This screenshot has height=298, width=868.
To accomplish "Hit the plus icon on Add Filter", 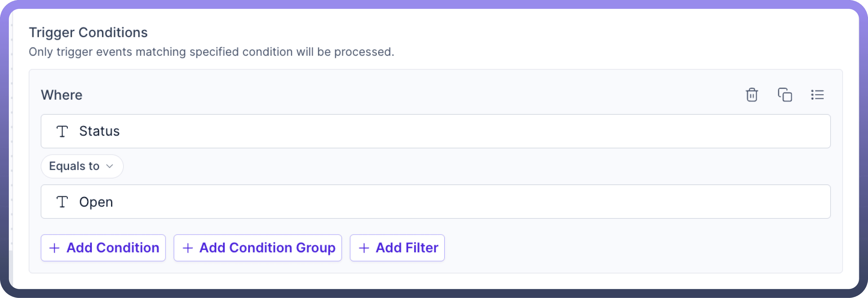I will [364, 248].
